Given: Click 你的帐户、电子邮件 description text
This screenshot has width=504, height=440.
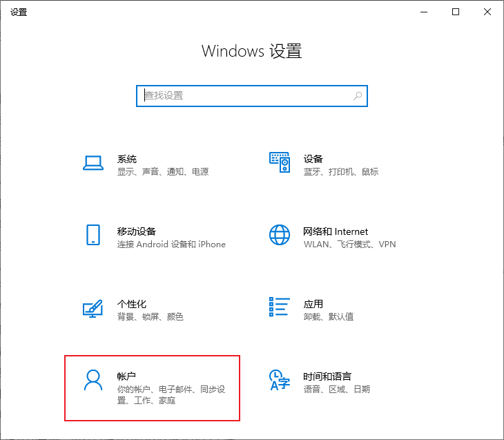Looking at the screenshot, I should pos(171,394).
